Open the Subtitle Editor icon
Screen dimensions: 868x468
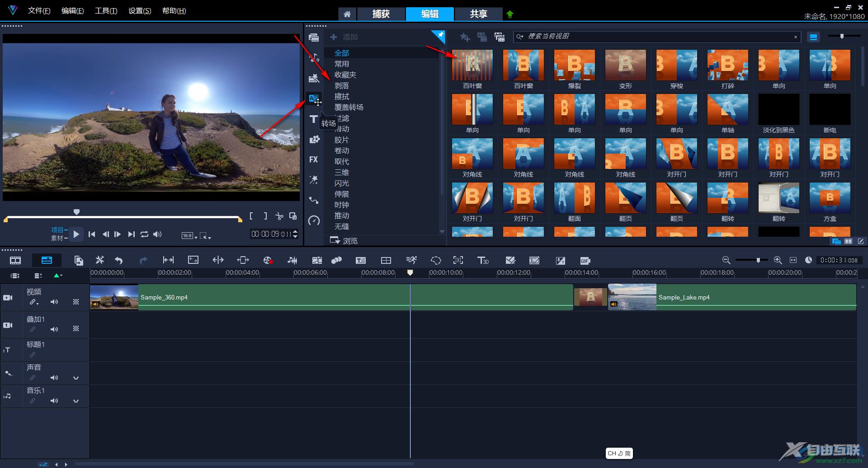361,260
